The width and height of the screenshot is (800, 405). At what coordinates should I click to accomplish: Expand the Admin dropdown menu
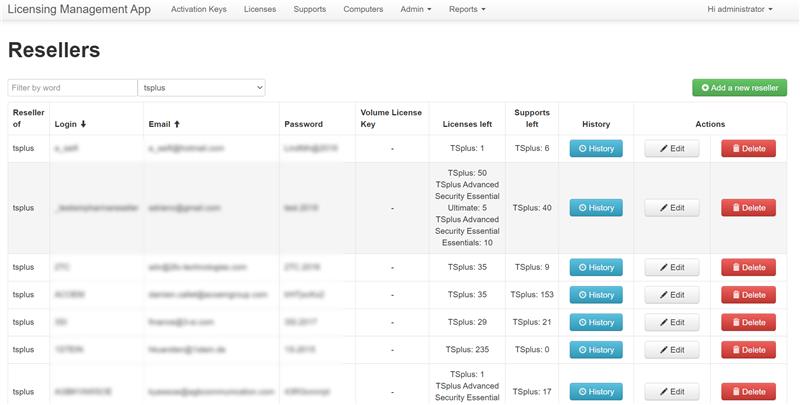(x=416, y=9)
